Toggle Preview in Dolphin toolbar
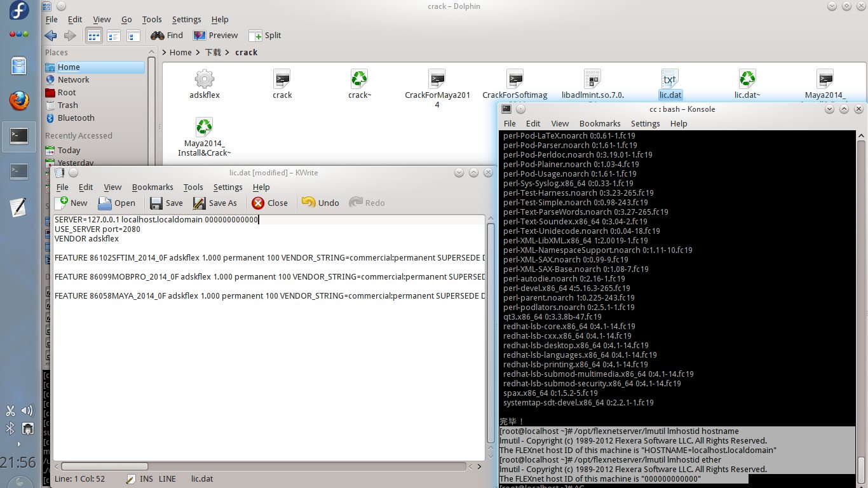Image resolution: width=868 pixels, height=488 pixels. [215, 36]
